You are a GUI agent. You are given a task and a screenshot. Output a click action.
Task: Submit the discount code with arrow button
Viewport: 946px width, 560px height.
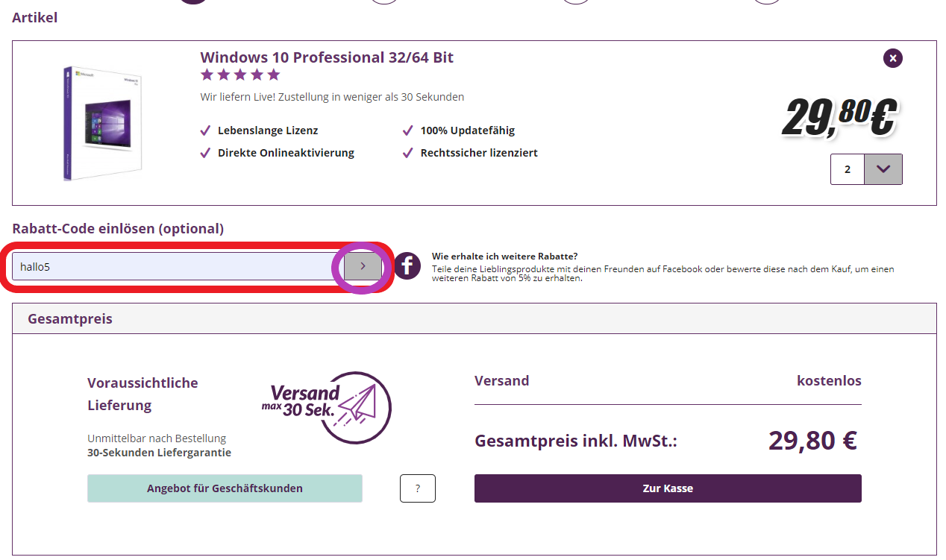363,266
